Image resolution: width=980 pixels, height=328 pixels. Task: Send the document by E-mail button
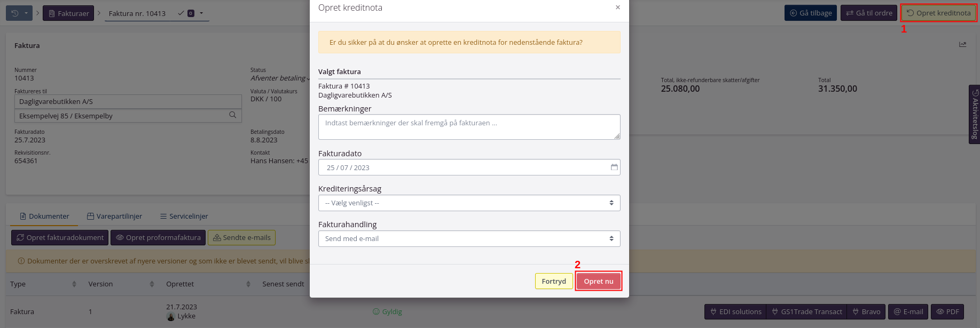(x=908, y=312)
